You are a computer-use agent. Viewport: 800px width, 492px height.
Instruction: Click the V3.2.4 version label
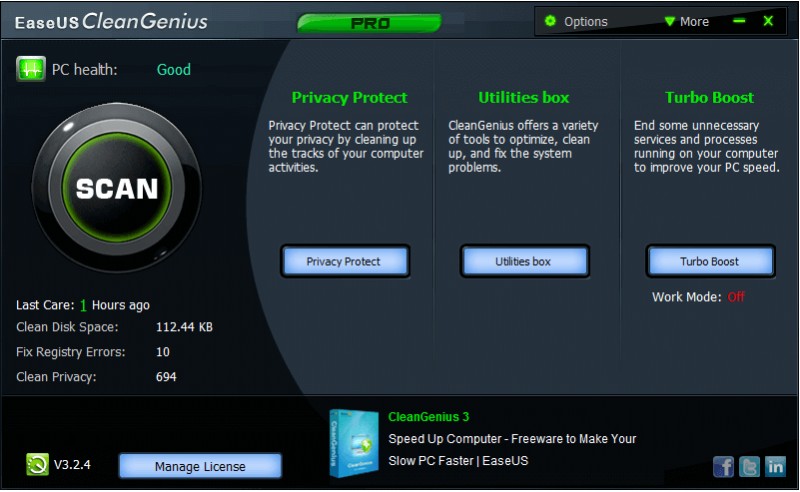pyautogui.click(x=72, y=464)
